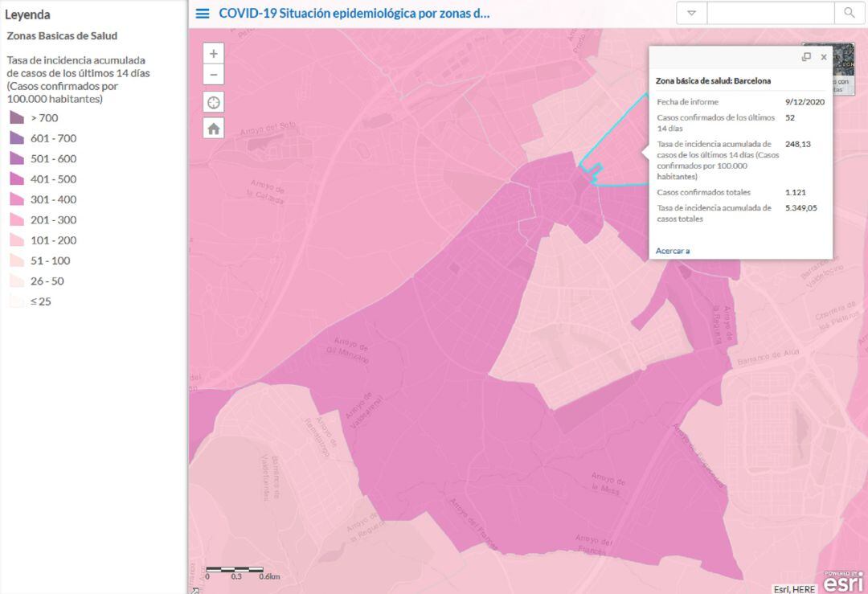Viewport: 868px width, 594px height.
Task: Zoom in on the map
Action: tap(213, 54)
